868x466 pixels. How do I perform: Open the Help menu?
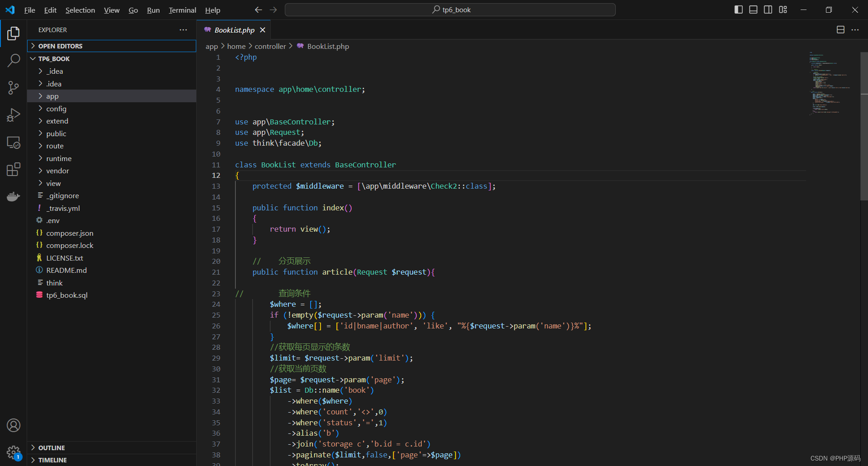coord(212,10)
